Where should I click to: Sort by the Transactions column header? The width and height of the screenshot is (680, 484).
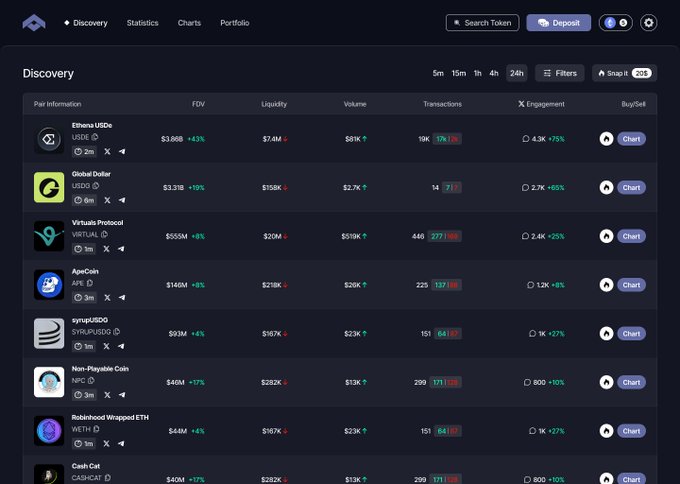click(x=442, y=104)
